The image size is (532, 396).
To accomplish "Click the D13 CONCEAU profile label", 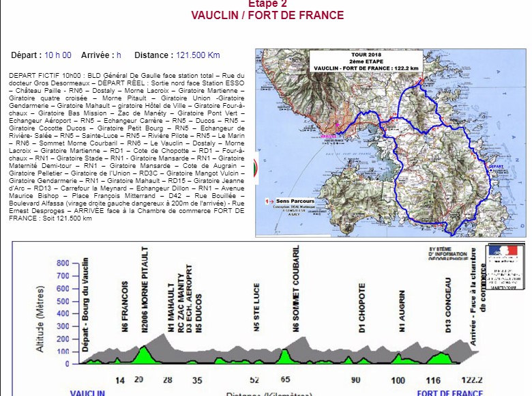I will click(x=448, y=305).
